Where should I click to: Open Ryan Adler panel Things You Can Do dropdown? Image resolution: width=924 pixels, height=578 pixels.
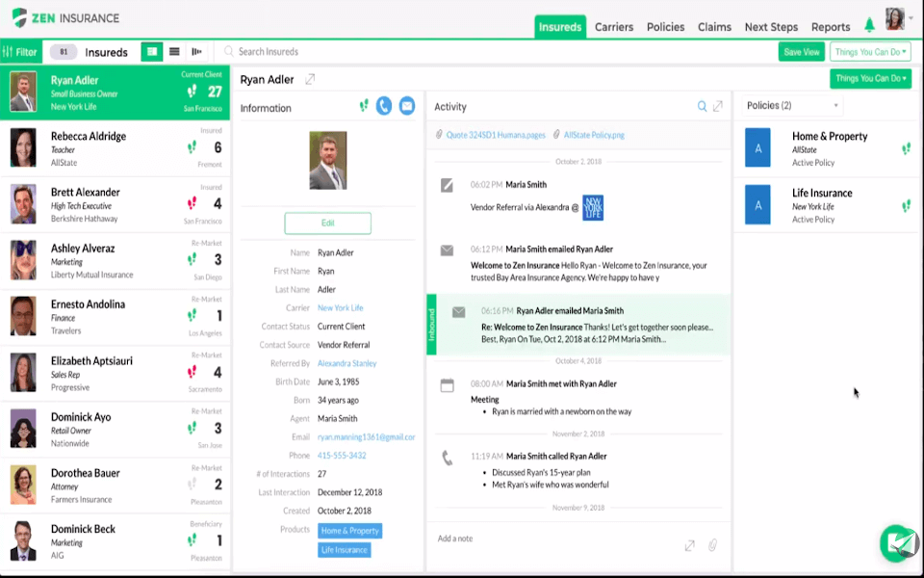[x=870, y=78]
